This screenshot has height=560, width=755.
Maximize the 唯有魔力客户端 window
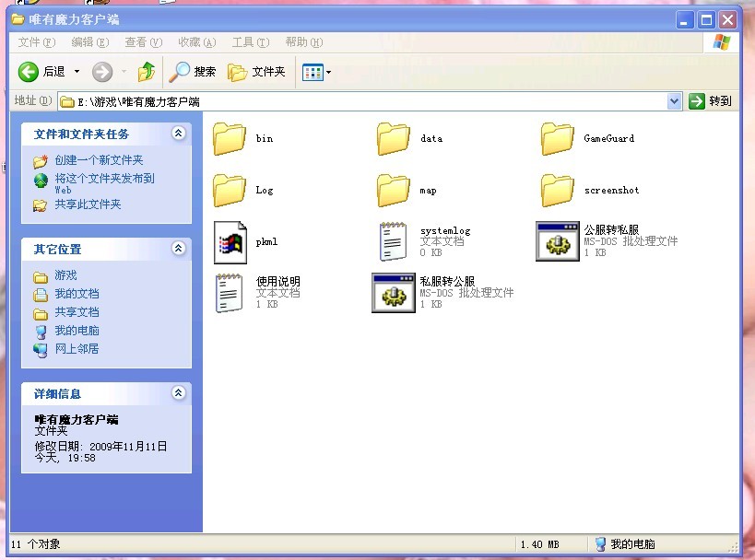coord(706,20)
